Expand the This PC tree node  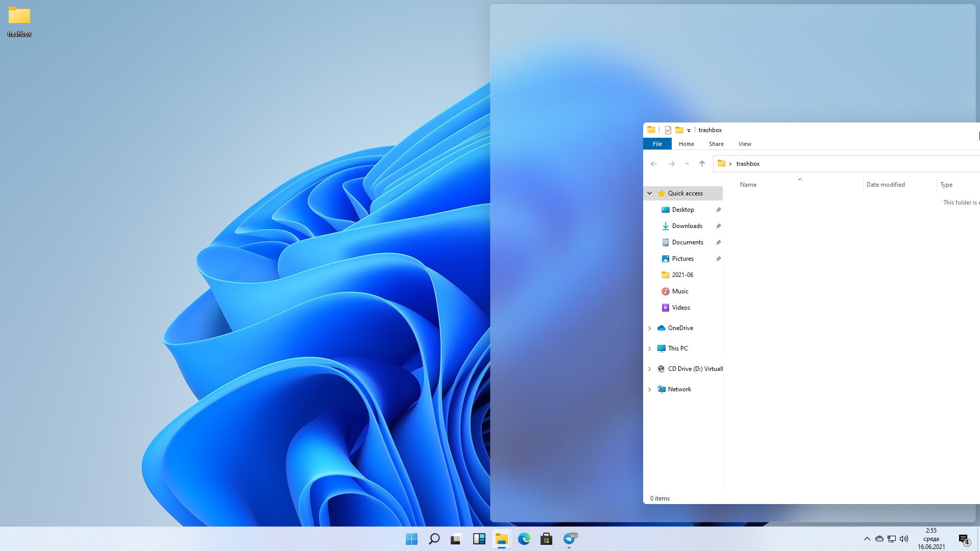click(649, 348)
